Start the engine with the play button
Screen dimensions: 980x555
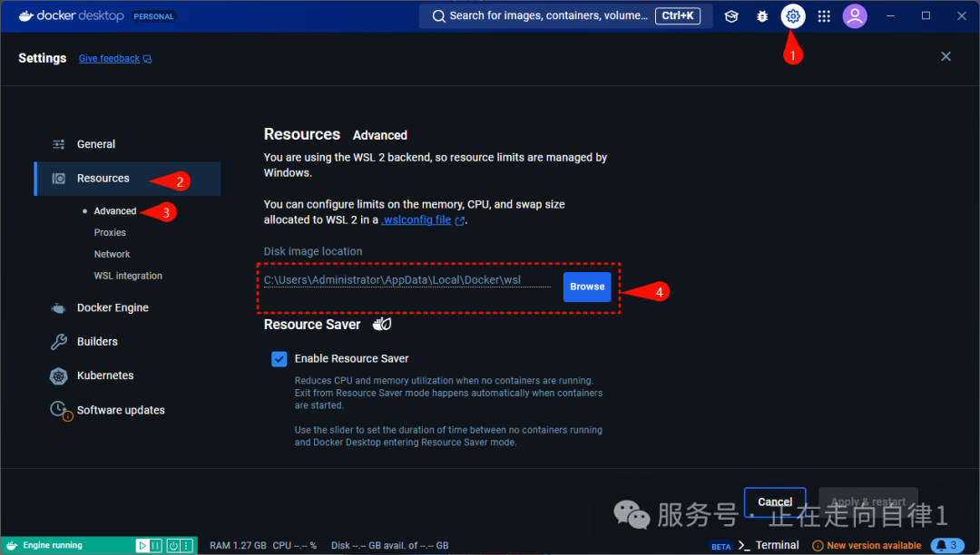pyautogui.click(x=142, y=546)
